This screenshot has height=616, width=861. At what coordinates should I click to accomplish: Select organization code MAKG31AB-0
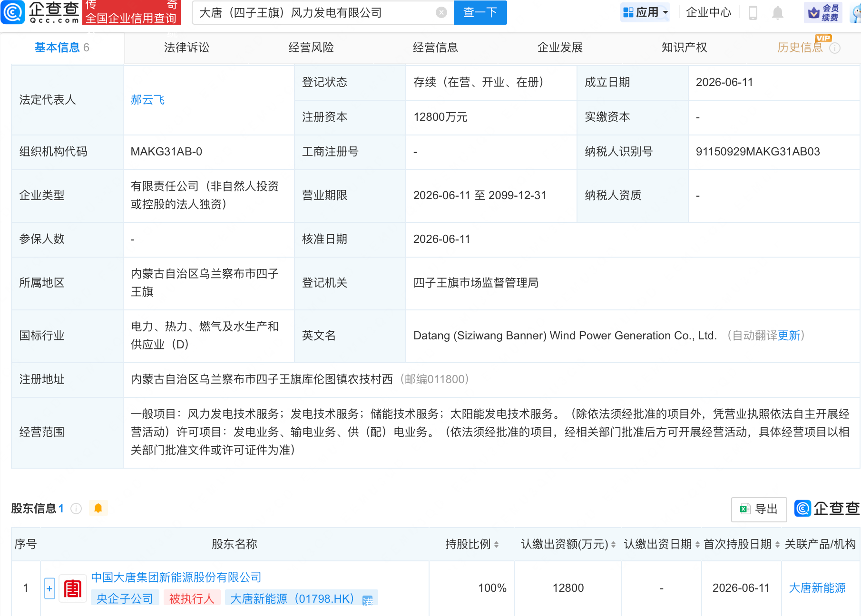tap(166, 152)
